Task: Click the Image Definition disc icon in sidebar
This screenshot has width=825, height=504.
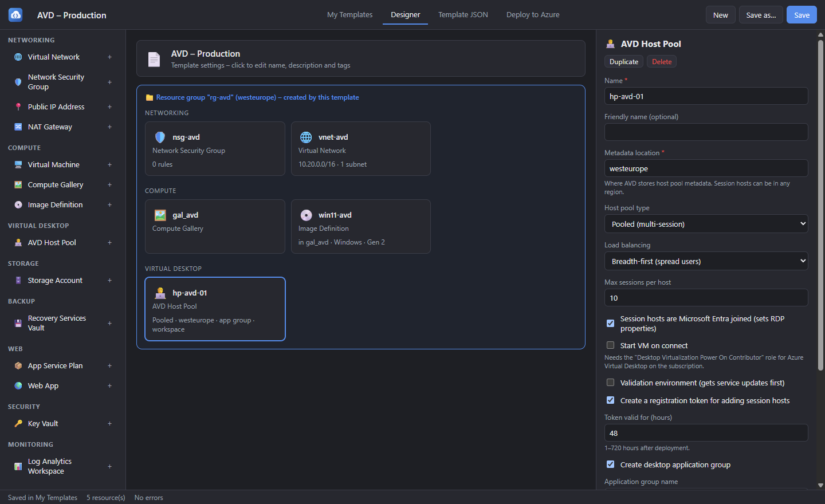Action: click(18, 205)
